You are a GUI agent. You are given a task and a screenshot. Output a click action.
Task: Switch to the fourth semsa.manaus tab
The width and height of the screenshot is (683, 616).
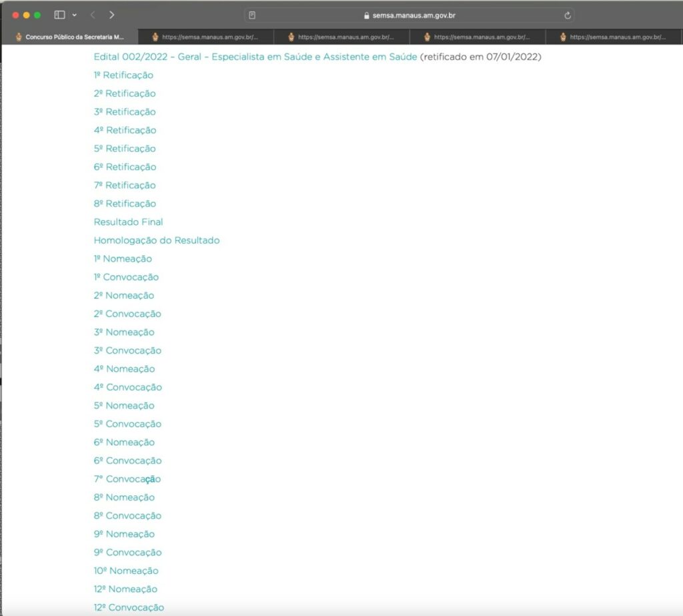click(x=478, y=37)
